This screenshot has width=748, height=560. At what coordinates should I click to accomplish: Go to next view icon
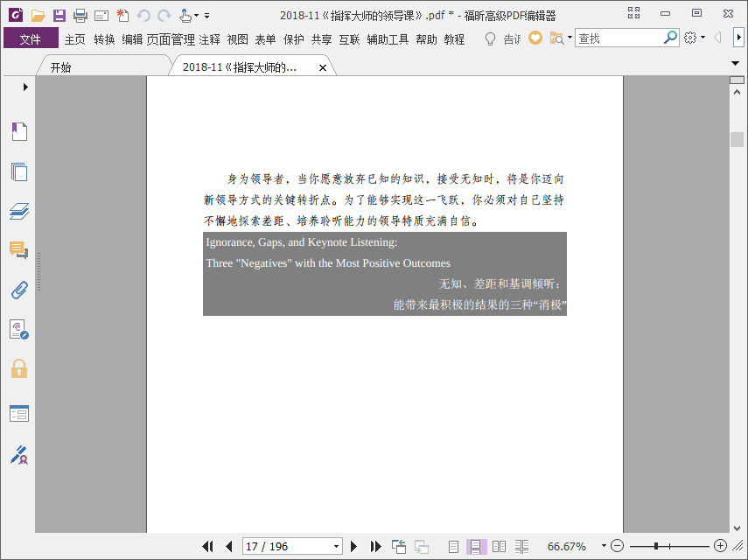coord(421,547)
